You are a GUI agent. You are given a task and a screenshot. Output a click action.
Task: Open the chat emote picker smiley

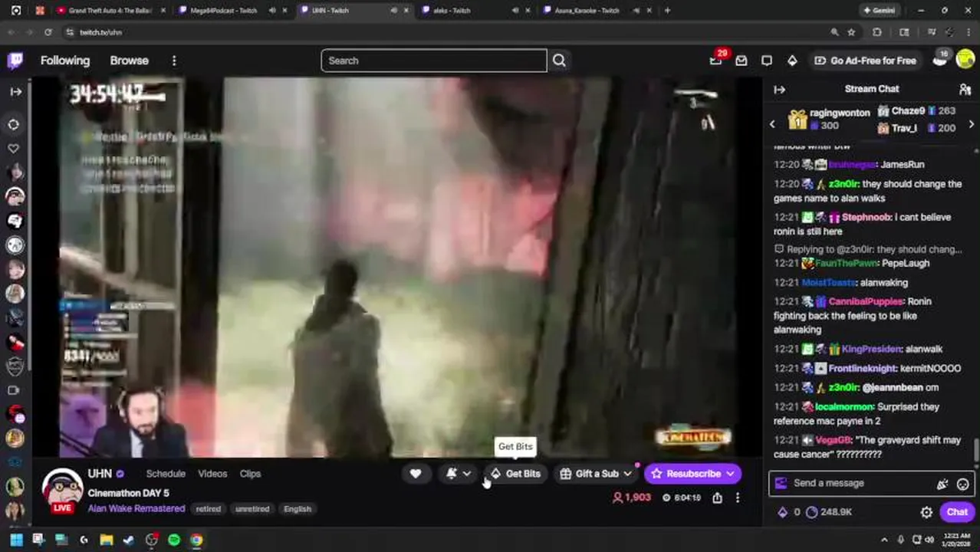point(963,484)
